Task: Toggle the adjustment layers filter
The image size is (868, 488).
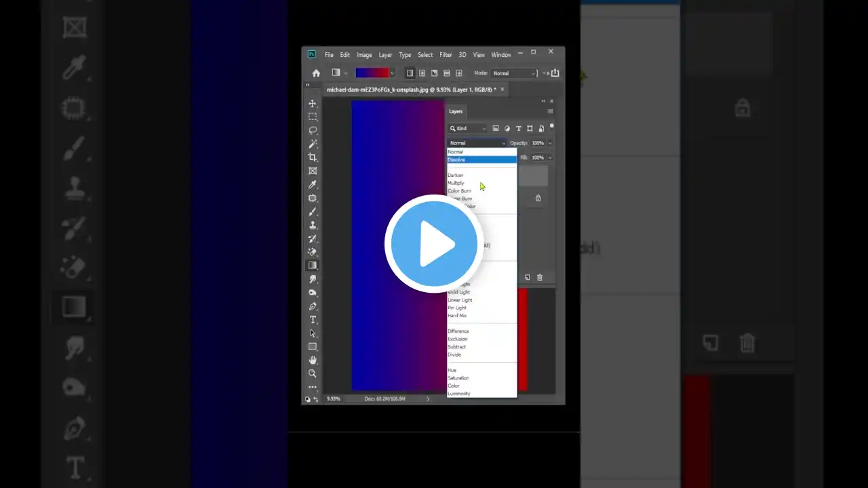Action: (x=507, y=128)
